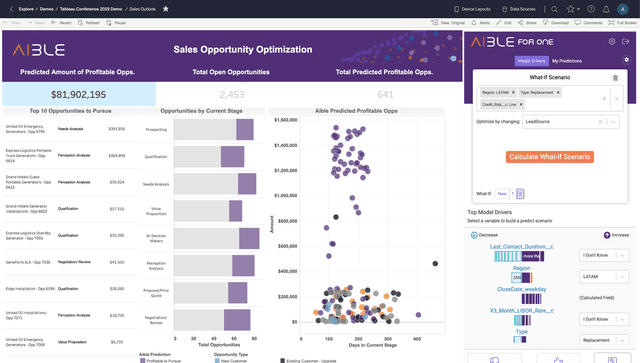The width and height of the screenshot is (640, 363).
Task: Click the Aible logout arrow icon
Action: (625, 41)
